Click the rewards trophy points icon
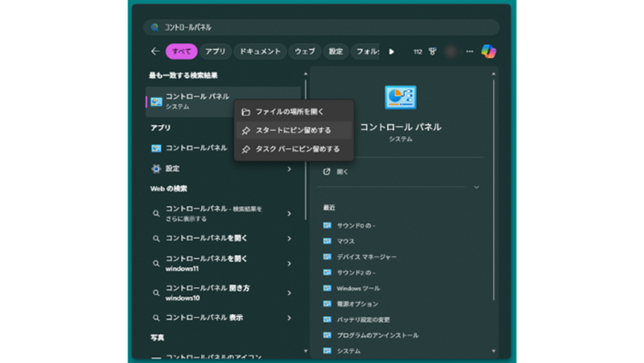This screenshot has width=644, height=363. (x=433, y=51)
